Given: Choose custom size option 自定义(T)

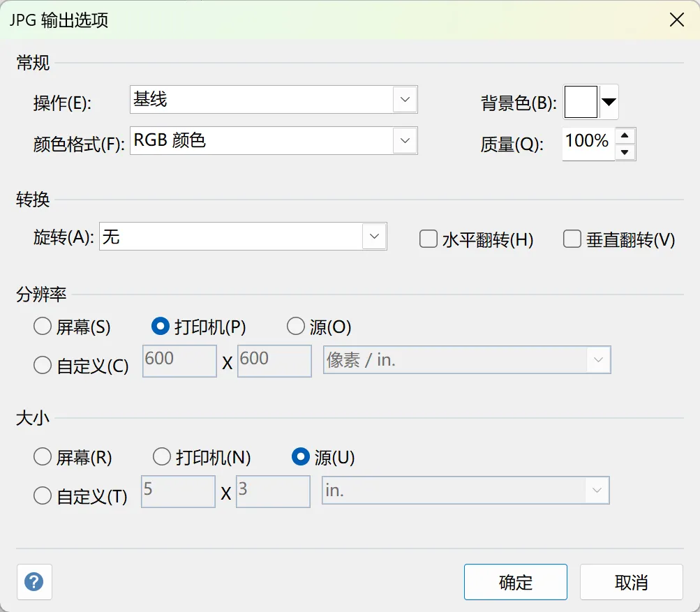Looking at the screenshot, I should (x=43, y=495).
